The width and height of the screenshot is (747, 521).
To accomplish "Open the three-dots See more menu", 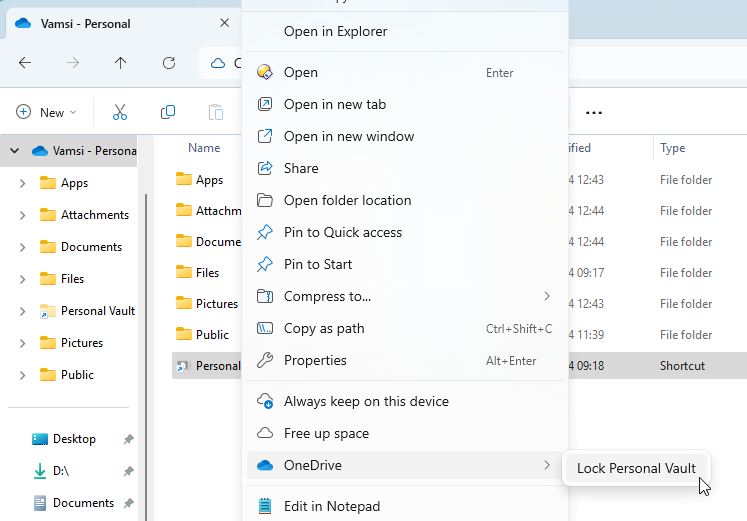I will (594, 112).
